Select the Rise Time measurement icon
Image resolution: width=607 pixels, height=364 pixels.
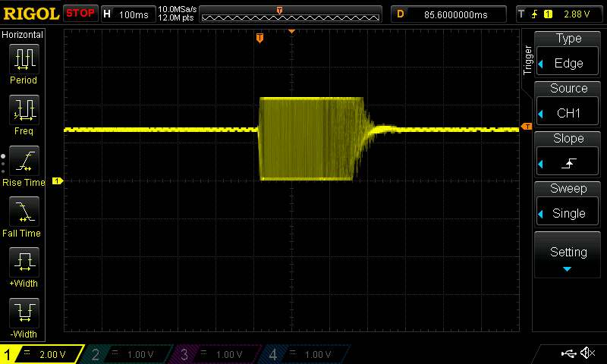[x=24, y=161]
